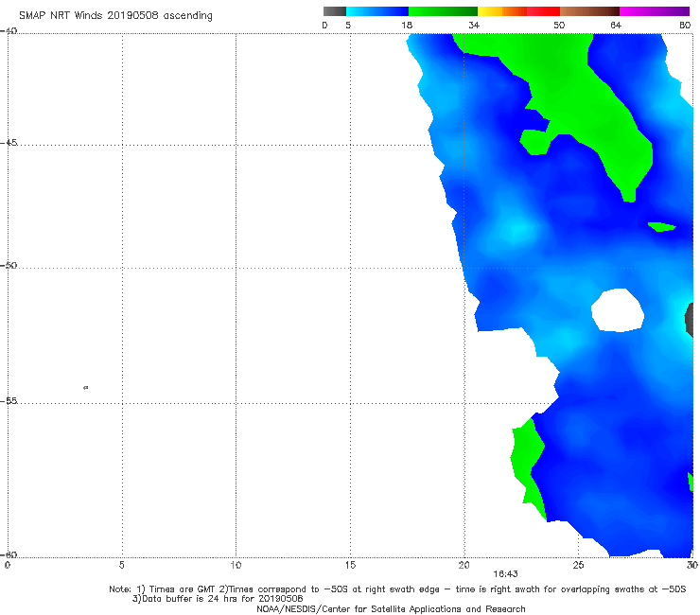Click the latitude axis label -50
This screenshot has width=700, height=615.
pyautogui.click(x=9, y=265)
